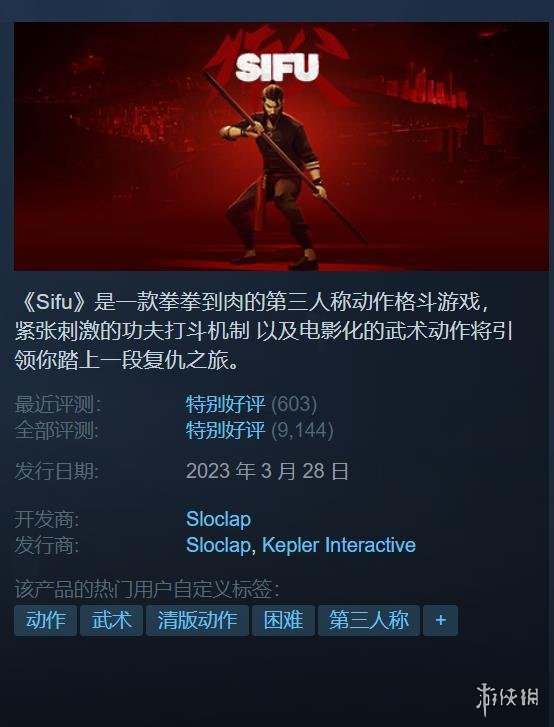Click the 游侠网 watermark logo
The image size is (554, 727).
(x=508, y=699)
